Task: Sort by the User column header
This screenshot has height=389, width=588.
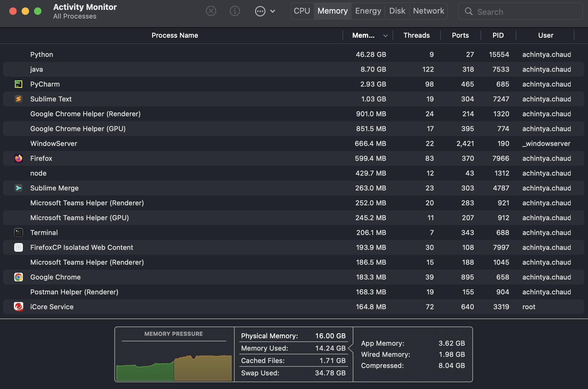Action: (x=546, y=35)
